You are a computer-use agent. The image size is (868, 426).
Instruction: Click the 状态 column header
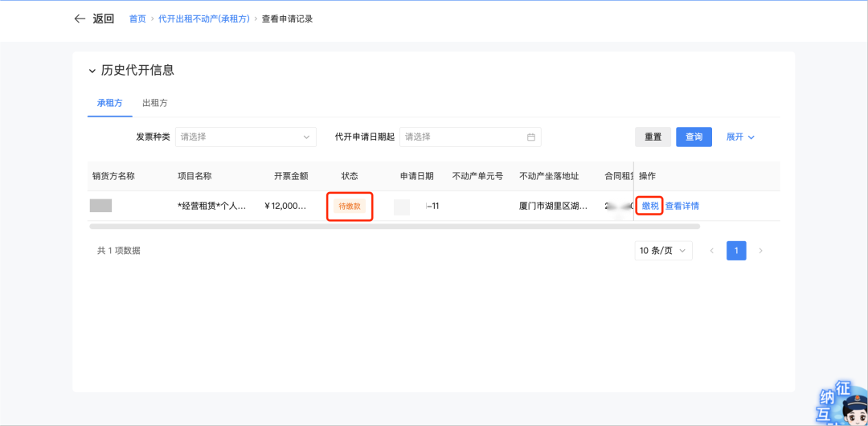pos(350,176)
